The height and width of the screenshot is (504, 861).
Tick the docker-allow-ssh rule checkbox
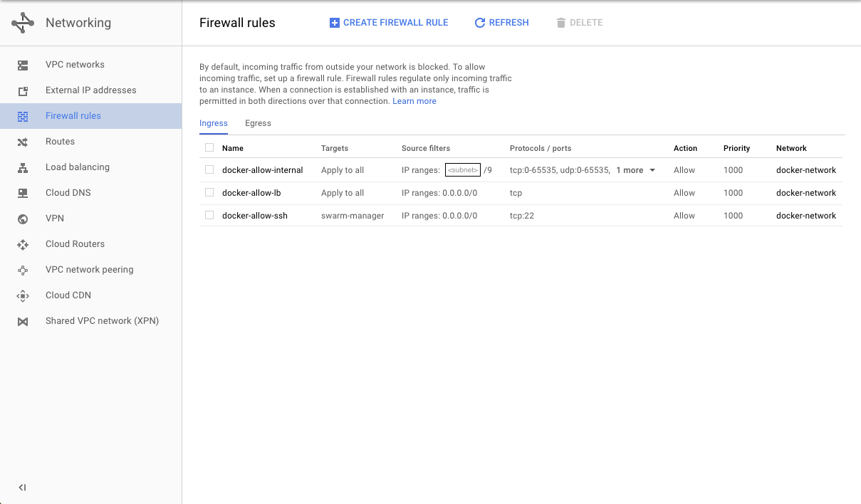click(209, 215)
